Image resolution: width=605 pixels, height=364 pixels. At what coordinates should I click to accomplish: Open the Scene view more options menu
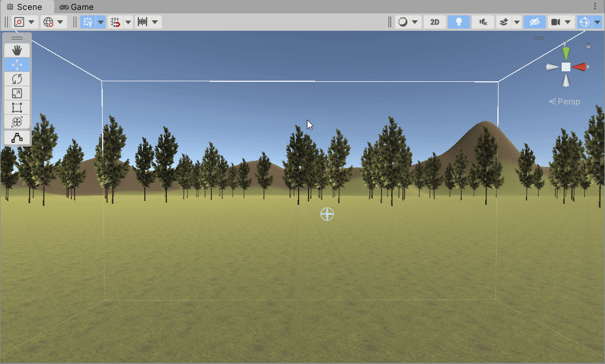pyautogui.click(x=595, y=7)
